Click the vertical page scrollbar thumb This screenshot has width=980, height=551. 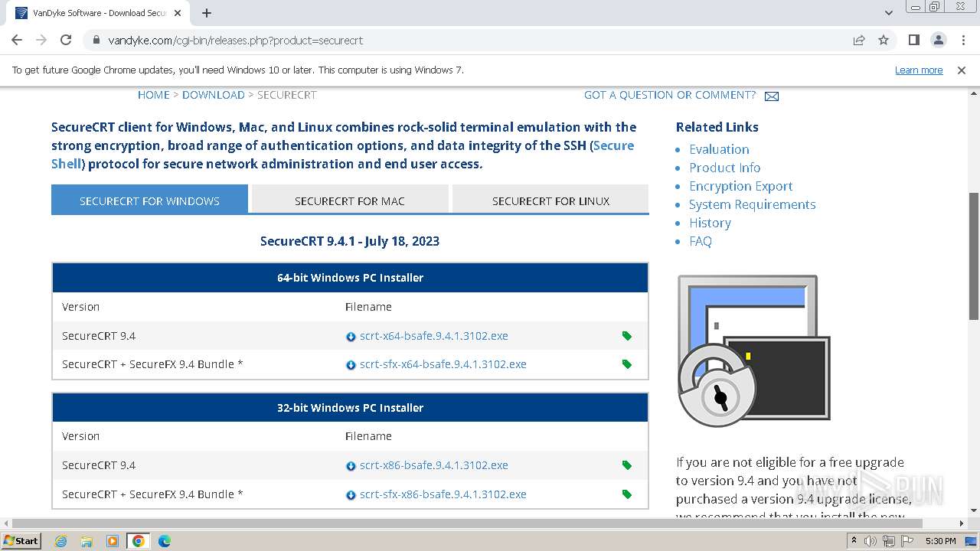click(x=974, y=256)
